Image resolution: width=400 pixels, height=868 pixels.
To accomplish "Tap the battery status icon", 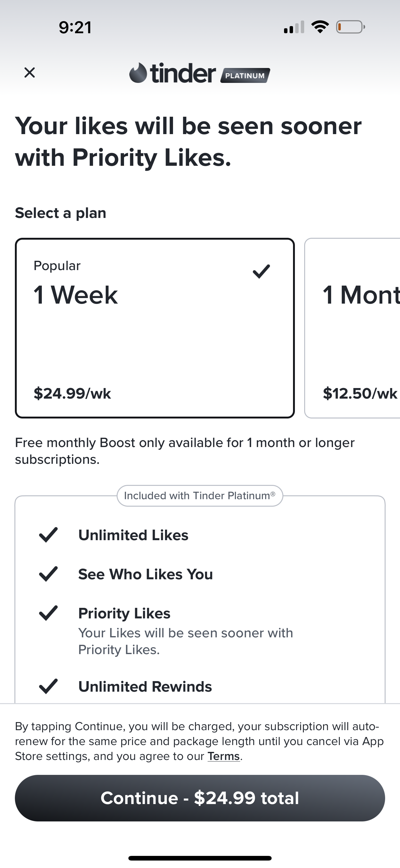I will (350, 27).
